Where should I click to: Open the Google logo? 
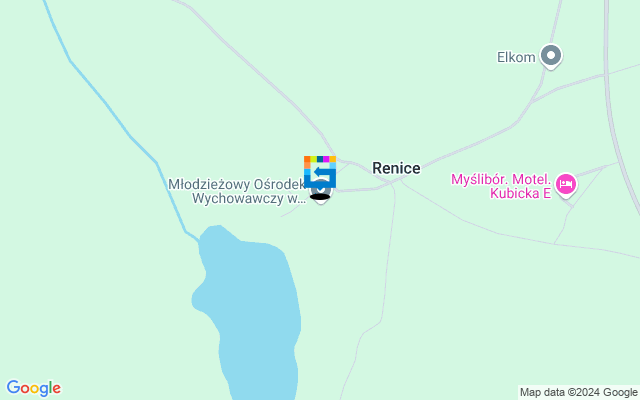click(33, 389)
